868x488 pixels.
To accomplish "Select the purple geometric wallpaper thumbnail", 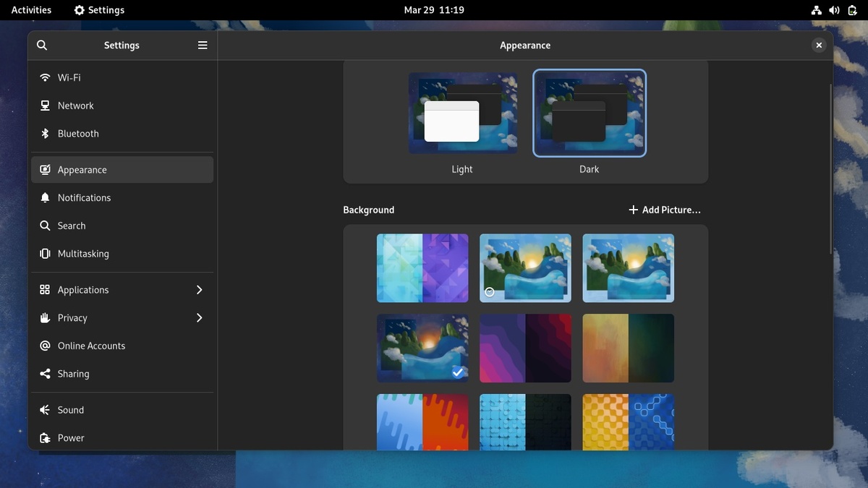I will [422, 267].
